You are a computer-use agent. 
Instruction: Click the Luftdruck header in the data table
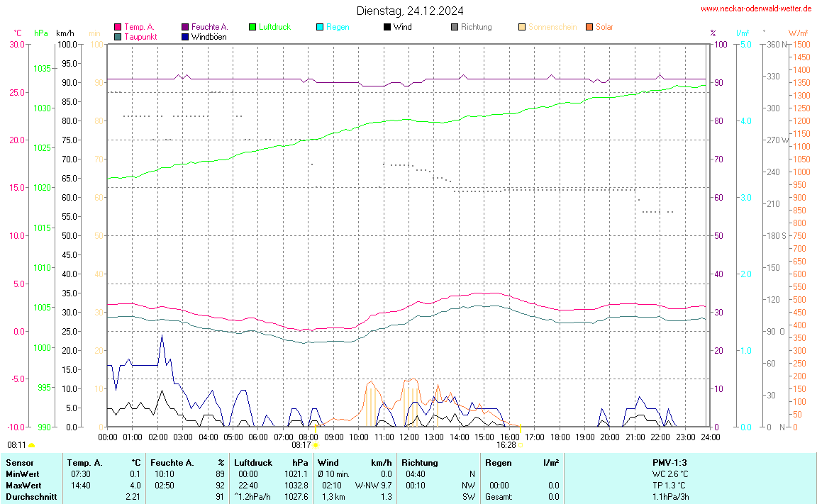(253, 462)
